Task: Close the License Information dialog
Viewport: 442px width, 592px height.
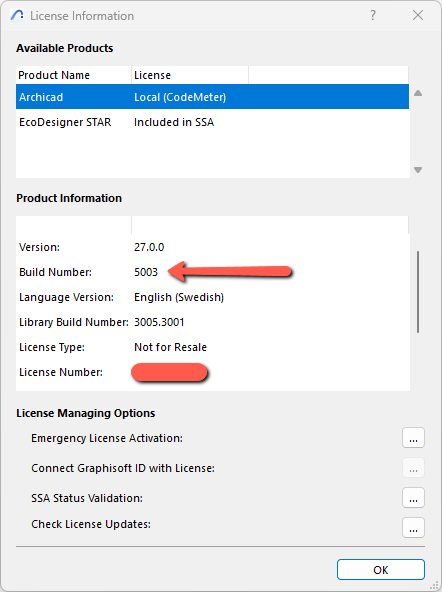Action: [x=418, y=15]
